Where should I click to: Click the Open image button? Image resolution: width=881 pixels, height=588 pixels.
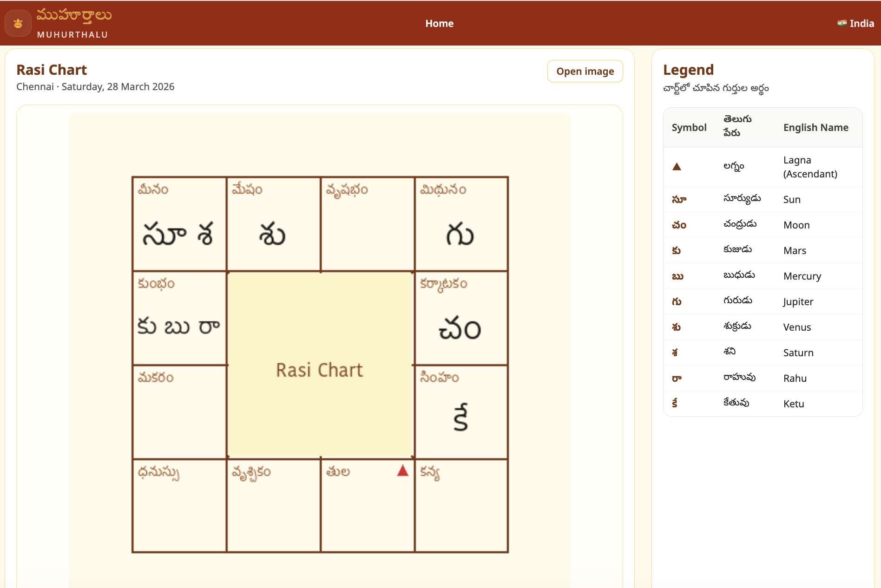tap(585, 71)
